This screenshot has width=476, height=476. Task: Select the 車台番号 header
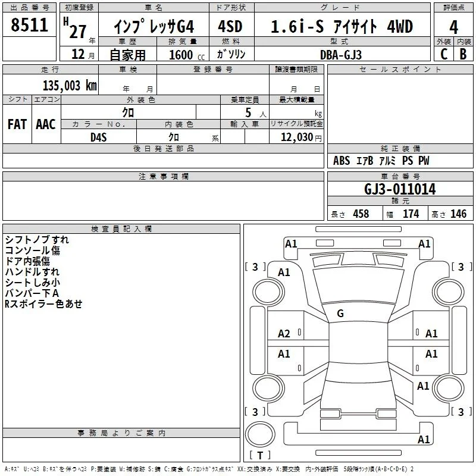coord(400,176)
